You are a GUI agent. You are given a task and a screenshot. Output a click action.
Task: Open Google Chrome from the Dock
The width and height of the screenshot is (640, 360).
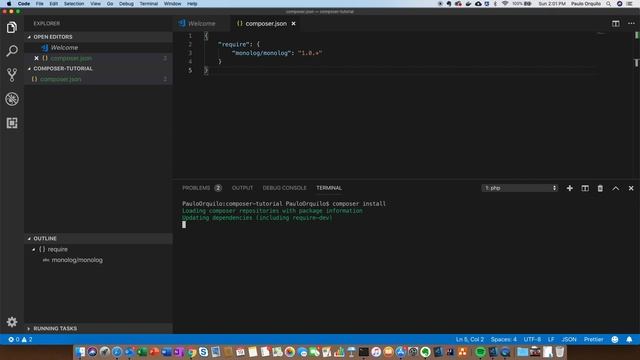click(x=191, y=352)
